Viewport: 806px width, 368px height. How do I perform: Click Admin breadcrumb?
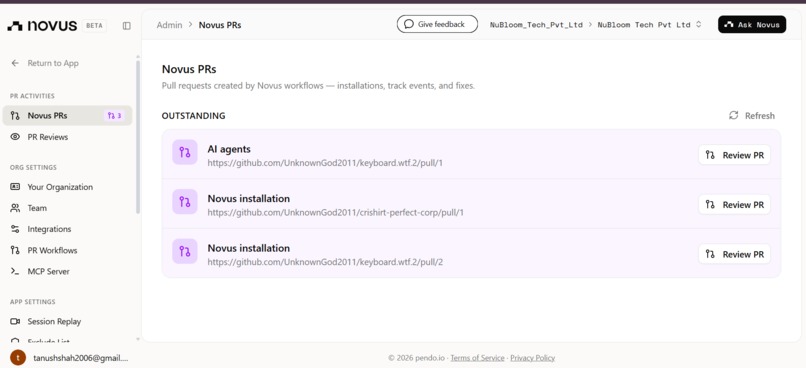[x=169, y=25]
